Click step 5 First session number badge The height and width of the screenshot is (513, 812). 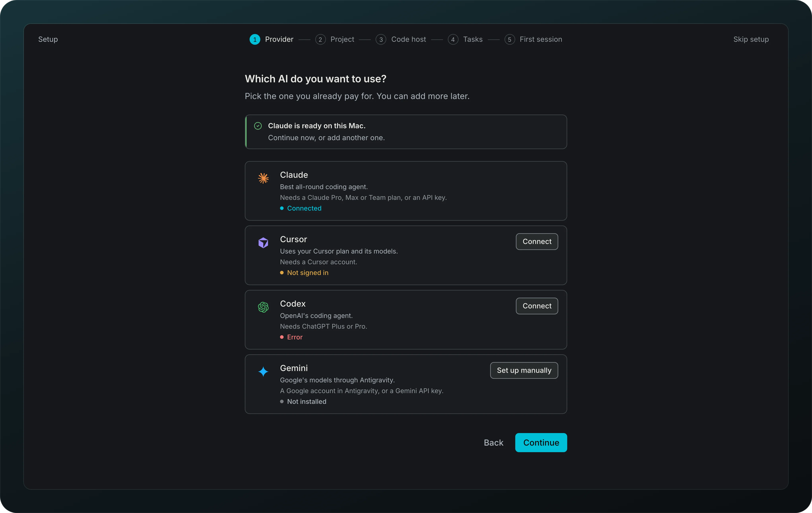coord(509,39)
